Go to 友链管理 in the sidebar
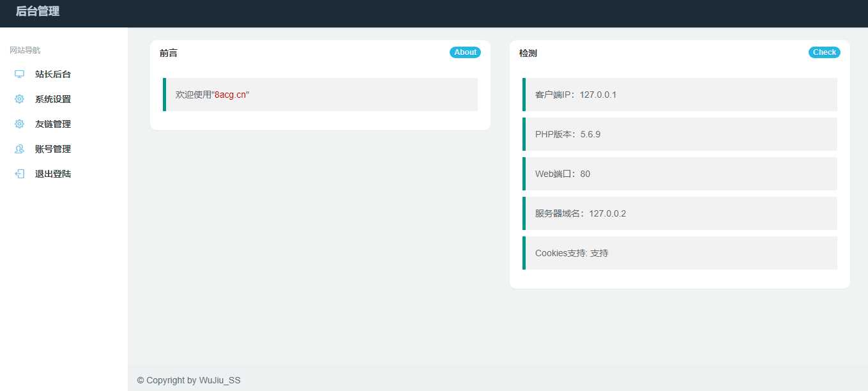Screen dimensions: 868x391 click(x=53, y=124)
